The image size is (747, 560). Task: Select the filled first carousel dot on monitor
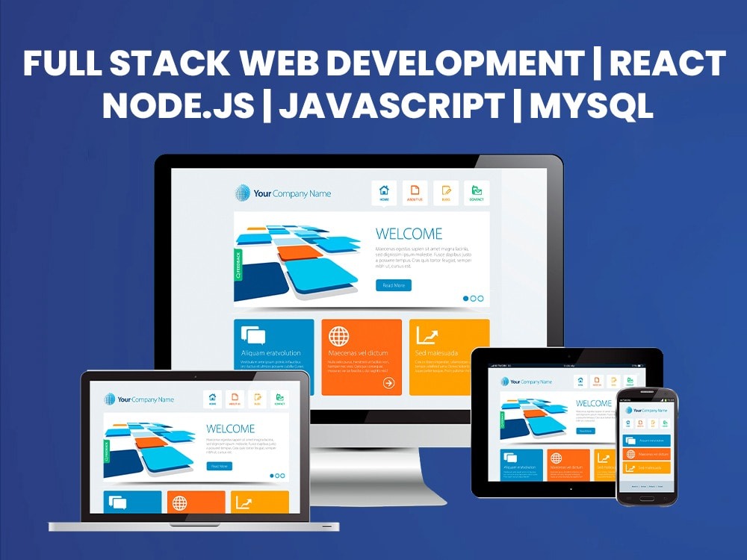[x=466, y=299]
